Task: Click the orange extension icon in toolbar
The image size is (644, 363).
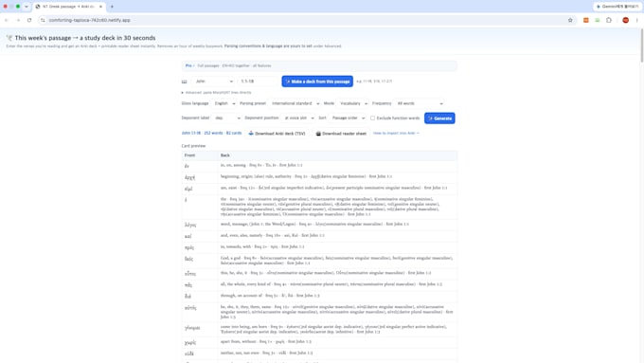Action: 586,20
